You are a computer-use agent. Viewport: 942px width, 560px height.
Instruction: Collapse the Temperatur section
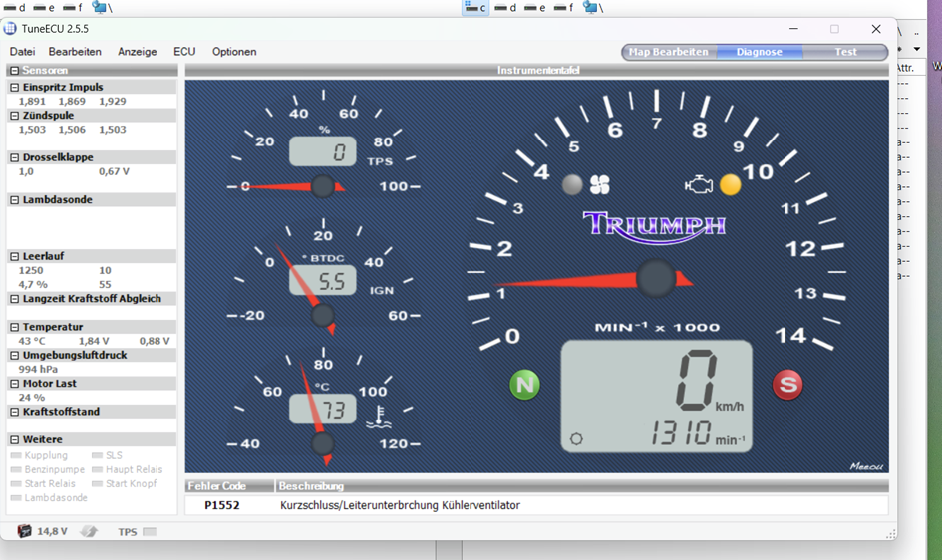point(14,327)
